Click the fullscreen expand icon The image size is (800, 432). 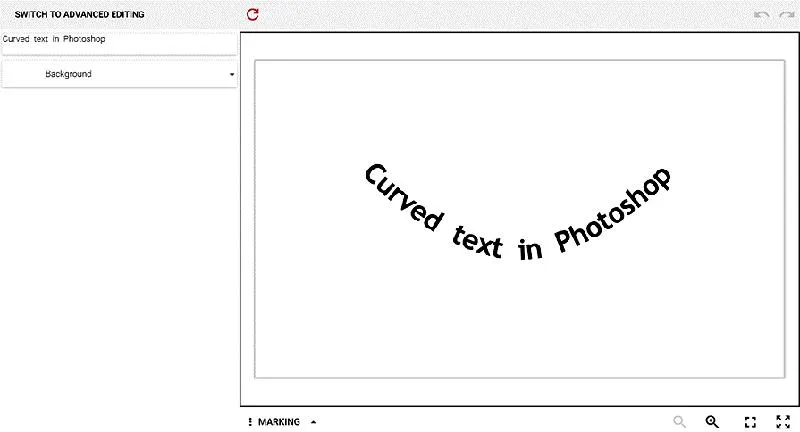[783, 422]
